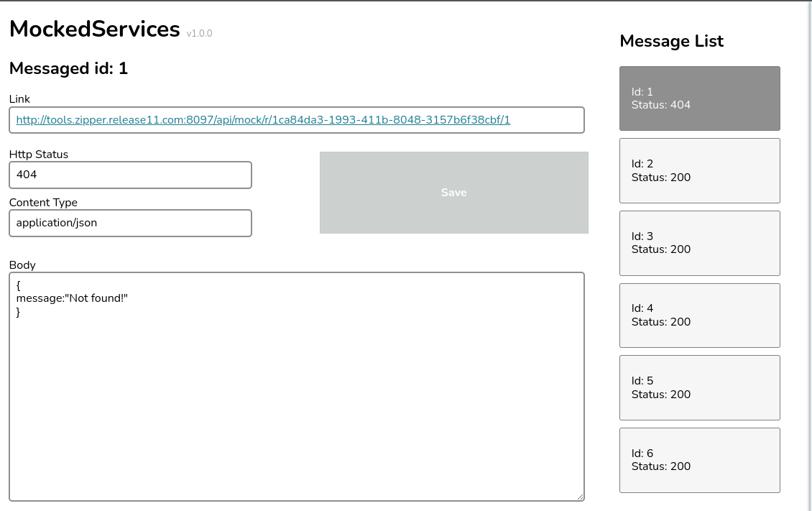This screenshot has width=812, height=511.
Task: Click the Body textarea resize handle
Action: (579, 497)
